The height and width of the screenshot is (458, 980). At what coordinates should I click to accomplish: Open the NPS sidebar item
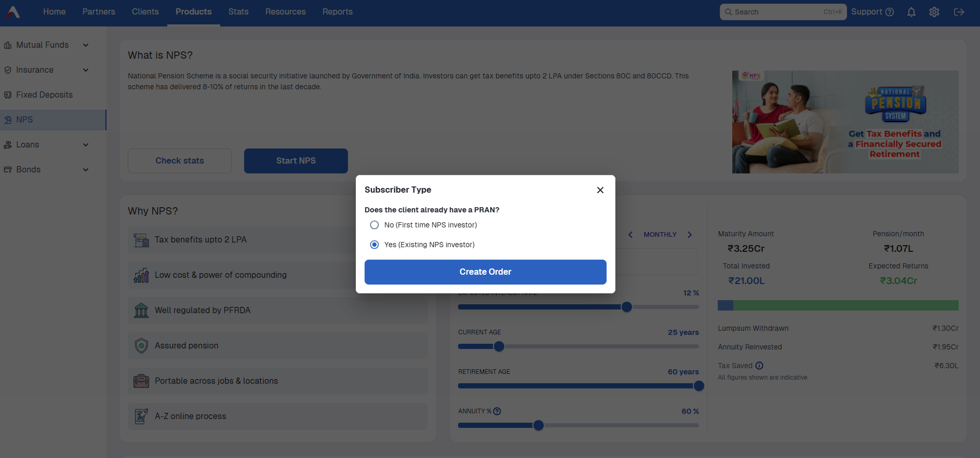(x=53, y=120)
